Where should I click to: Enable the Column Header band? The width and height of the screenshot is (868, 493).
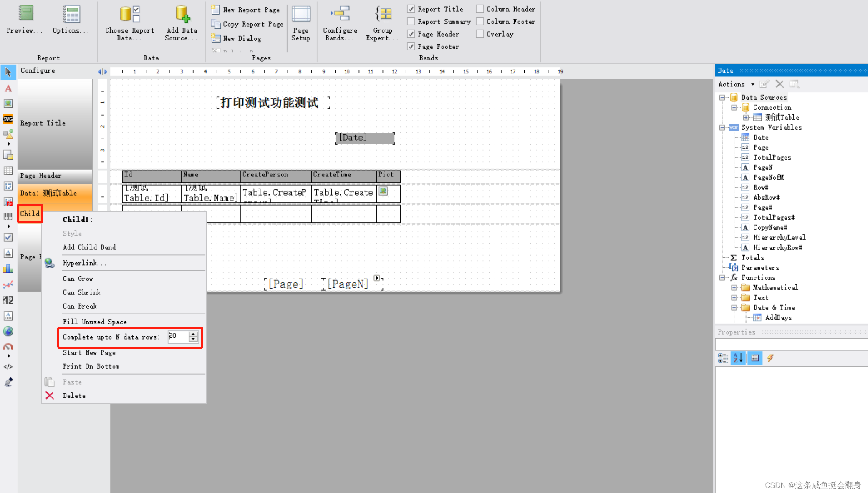pos(479,9)
